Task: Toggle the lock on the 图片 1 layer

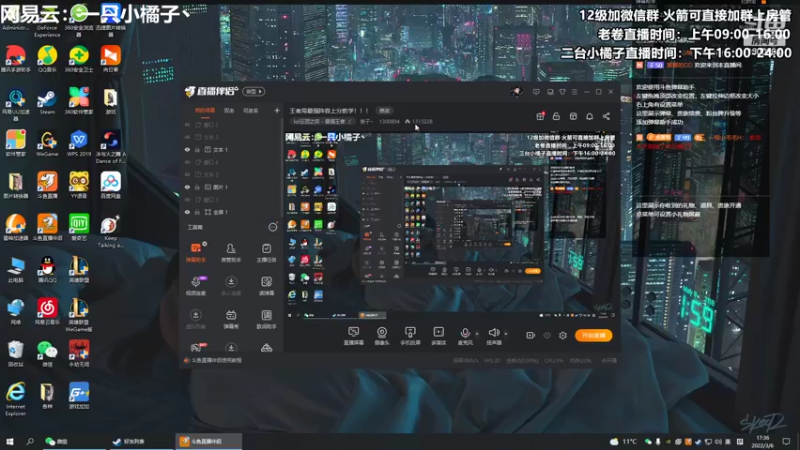Action: coord(197,187)
